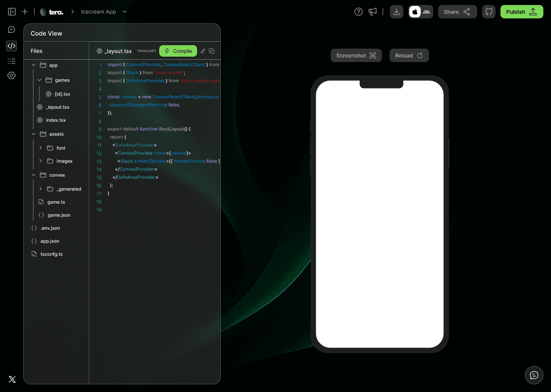Click inside the phone preview screen

[x=380, y=214]
